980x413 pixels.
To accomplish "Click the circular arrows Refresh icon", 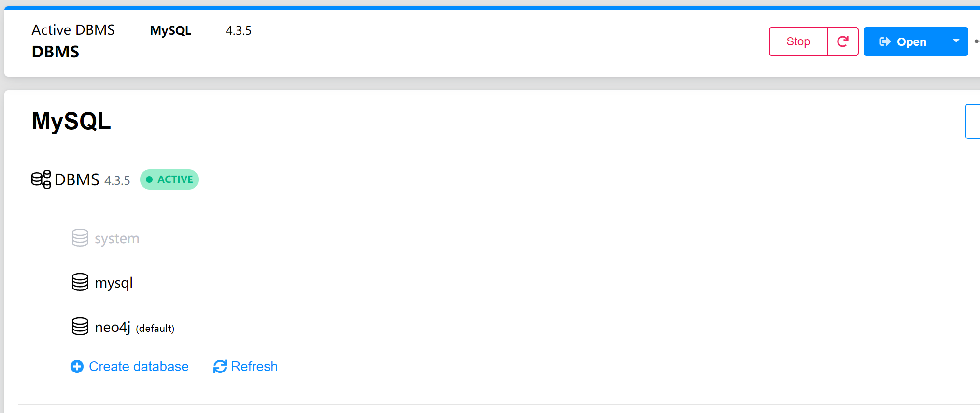I will 220,367.
